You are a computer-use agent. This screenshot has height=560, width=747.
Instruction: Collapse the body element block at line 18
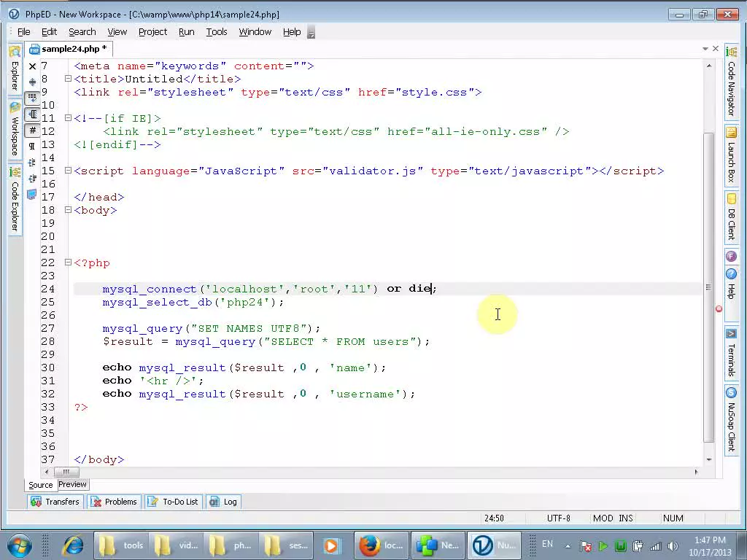point(67,210)
